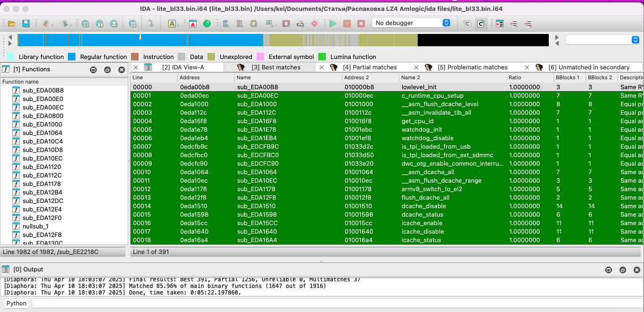This screenshot has height=312, width=644.
Task: Click the first round icon in Functions panel header
Action: pos(93,69)
